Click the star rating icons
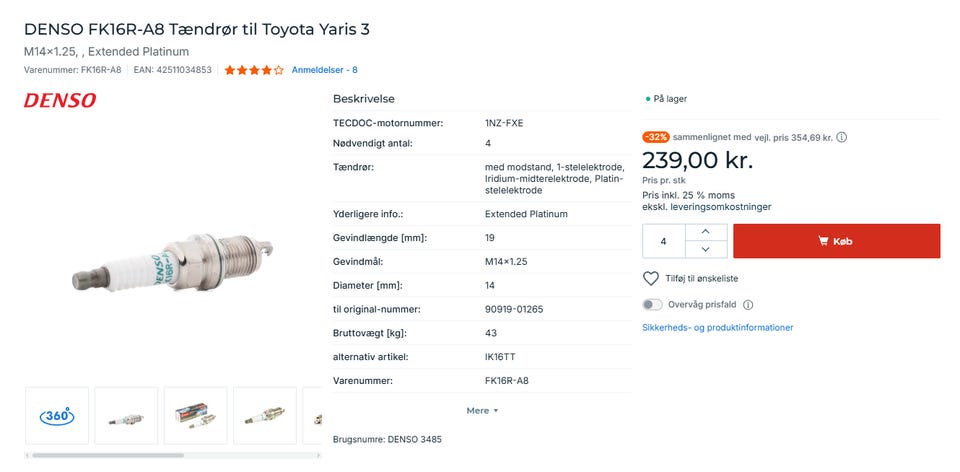This screenshot has width=960, height=472. pyautogui.click(x=254, y=70)
